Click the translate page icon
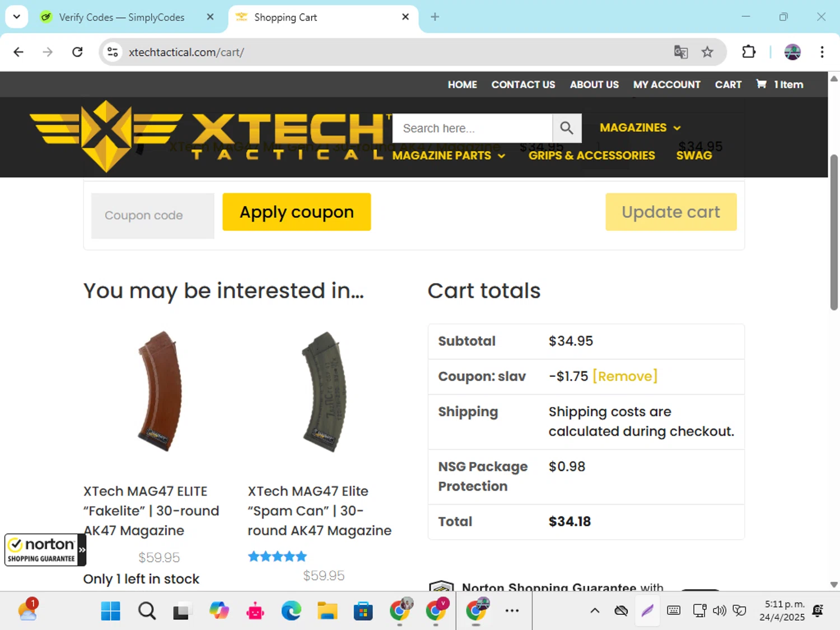 [x=681, y=52]
